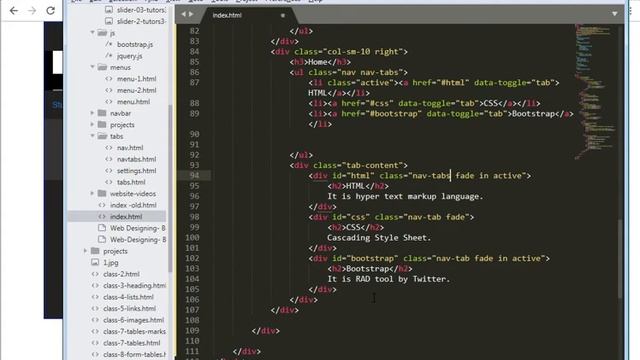This screenshot has width=640, height=360.
Task: Open menu.html in sidebar
Action: pos(133,102)
